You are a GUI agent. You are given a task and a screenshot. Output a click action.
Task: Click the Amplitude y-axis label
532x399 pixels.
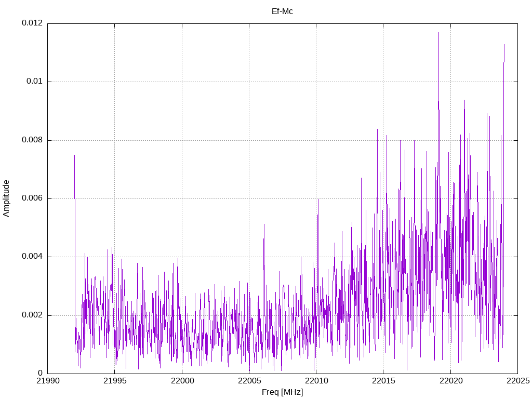pyautogui.click(x=6, y=198)
